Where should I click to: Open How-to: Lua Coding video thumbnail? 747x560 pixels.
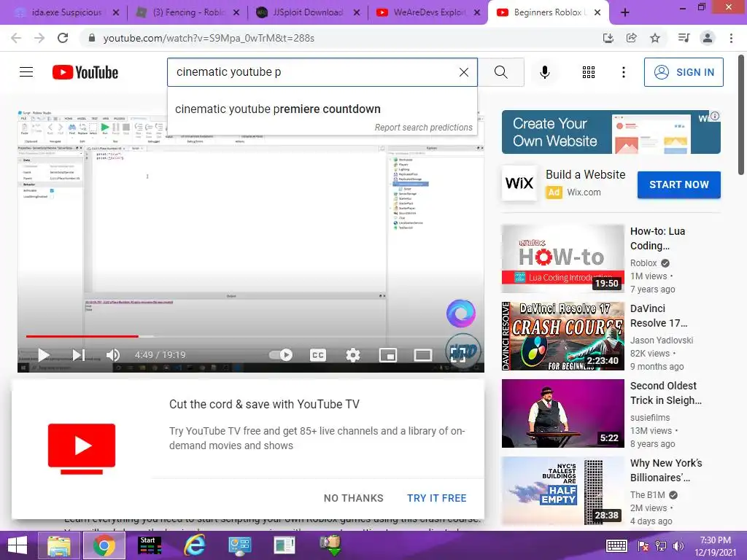pyautogui.click(x=562, y=259)
